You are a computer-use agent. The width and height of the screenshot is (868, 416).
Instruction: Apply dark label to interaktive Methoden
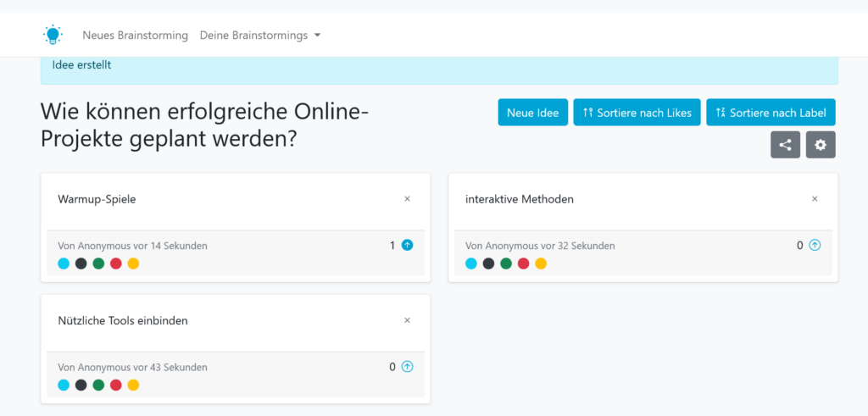pos(489,263)
